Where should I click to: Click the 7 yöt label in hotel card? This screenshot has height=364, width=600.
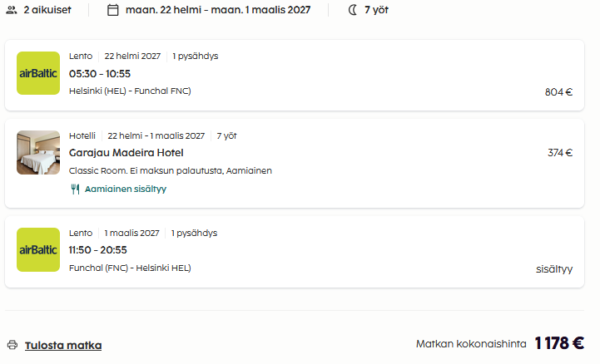pyautogui.click(x=227, y=136)
